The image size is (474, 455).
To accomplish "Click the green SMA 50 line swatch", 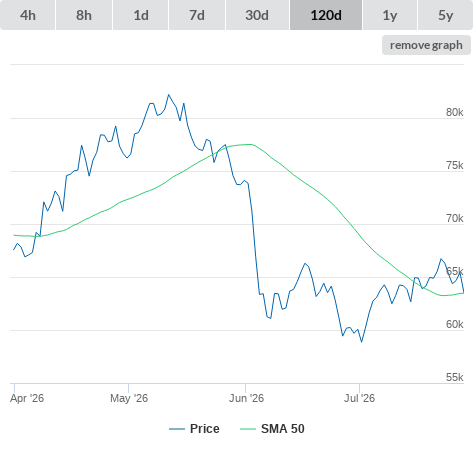I will 248,429.
